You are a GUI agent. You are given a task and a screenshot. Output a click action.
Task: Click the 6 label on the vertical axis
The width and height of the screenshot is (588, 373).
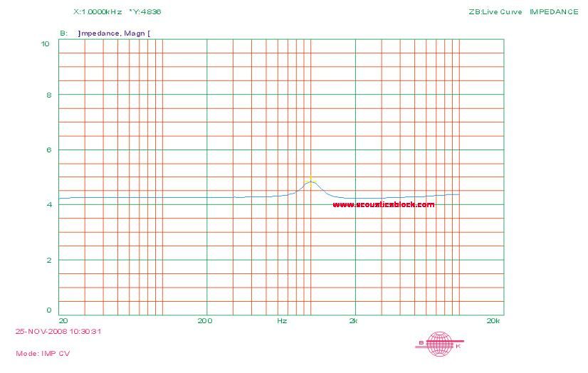pyautogui.click(x=48, y=150)
